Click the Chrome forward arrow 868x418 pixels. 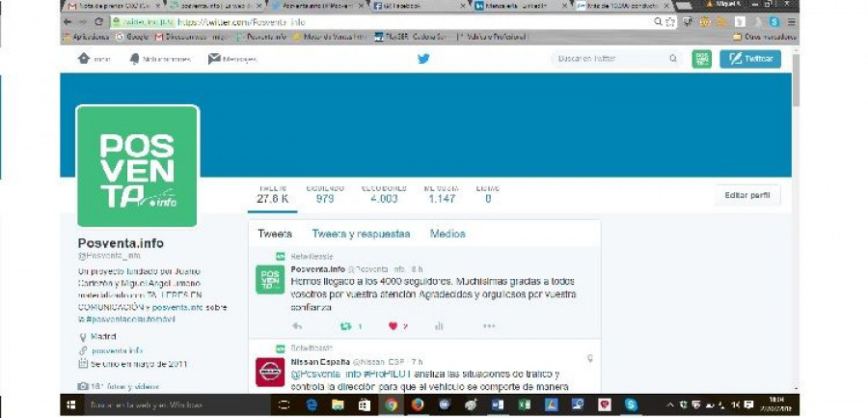[x=83, y=22]
